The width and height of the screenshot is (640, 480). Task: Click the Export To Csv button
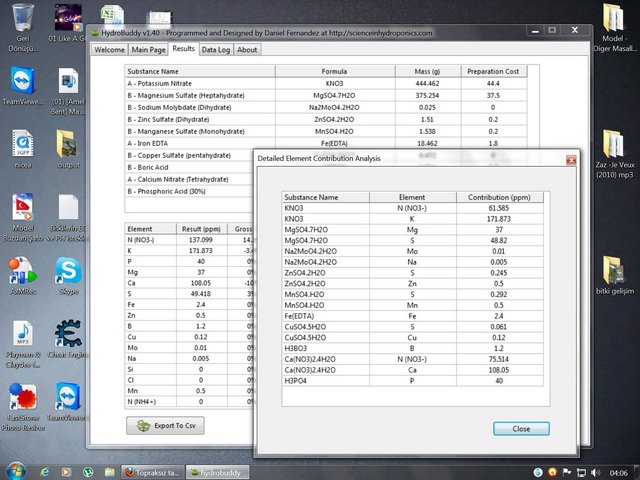pos(165,425)
